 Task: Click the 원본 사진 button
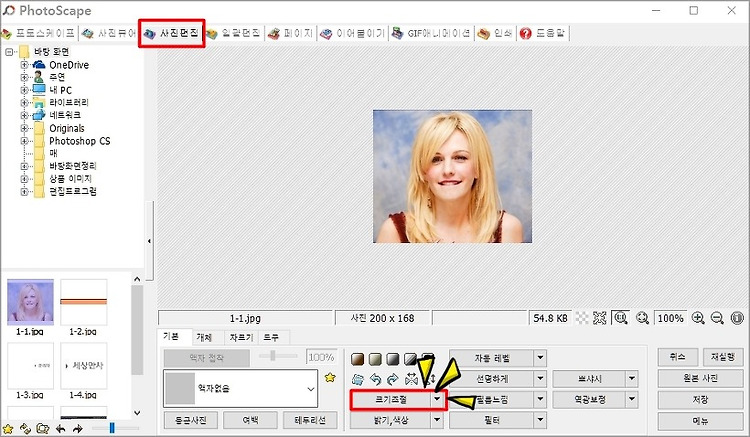(700, 378)
